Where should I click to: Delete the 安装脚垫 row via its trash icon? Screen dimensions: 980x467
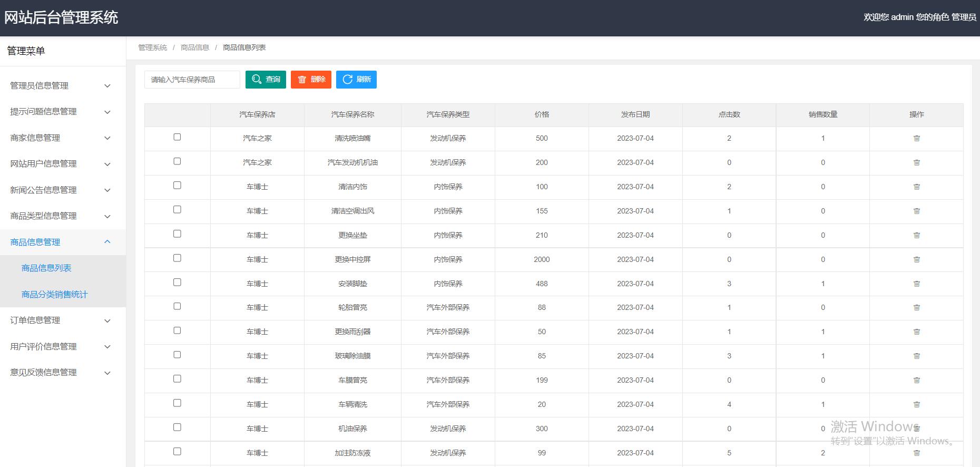[x=916, y=284]
